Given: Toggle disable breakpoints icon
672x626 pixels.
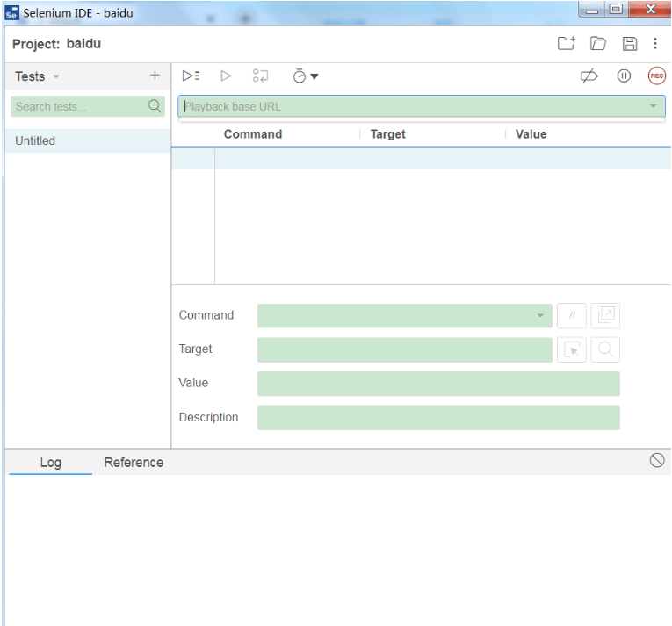Looking at the screenshot, I should point(589,76).
